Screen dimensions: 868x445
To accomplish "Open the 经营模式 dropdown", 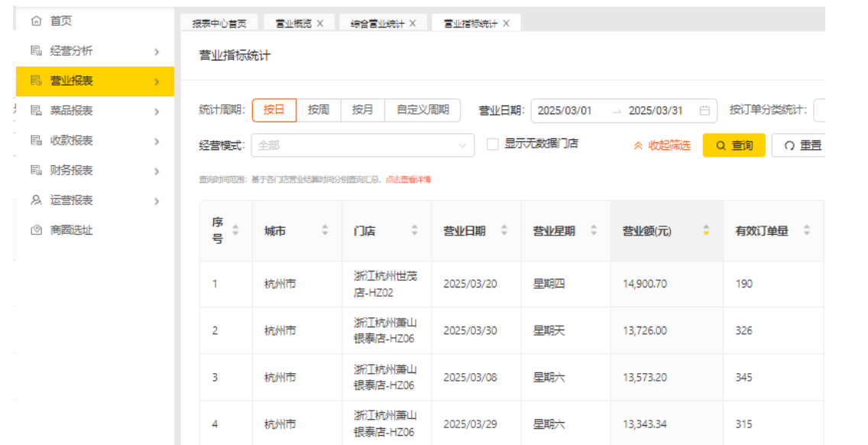I will (362, 145).
